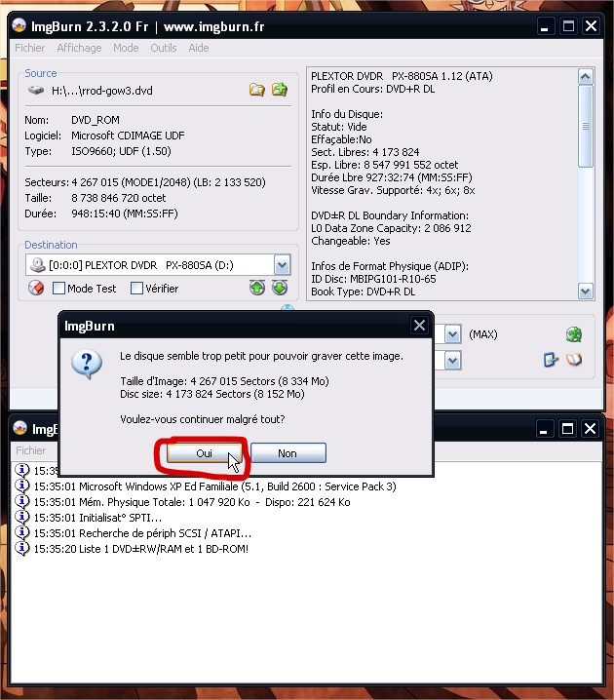The image size is (614, 700).
Task: Click the info icon beside Mém. Physique log entry
Action: point(22,501)
